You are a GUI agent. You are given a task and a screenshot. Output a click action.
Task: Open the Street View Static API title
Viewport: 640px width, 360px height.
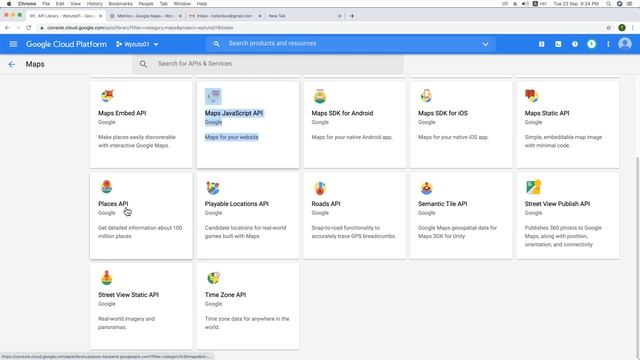pos(128,295)
